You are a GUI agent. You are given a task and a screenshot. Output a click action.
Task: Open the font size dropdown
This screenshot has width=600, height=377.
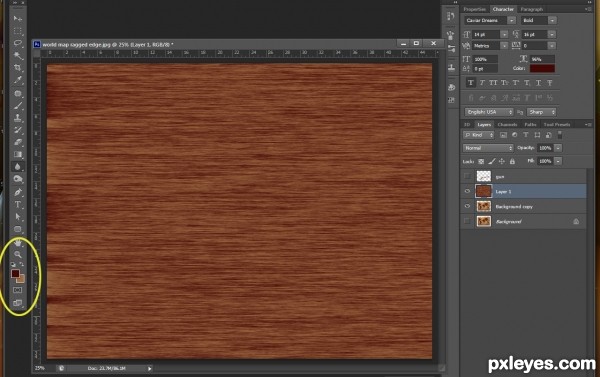click(x=504, y=34)
